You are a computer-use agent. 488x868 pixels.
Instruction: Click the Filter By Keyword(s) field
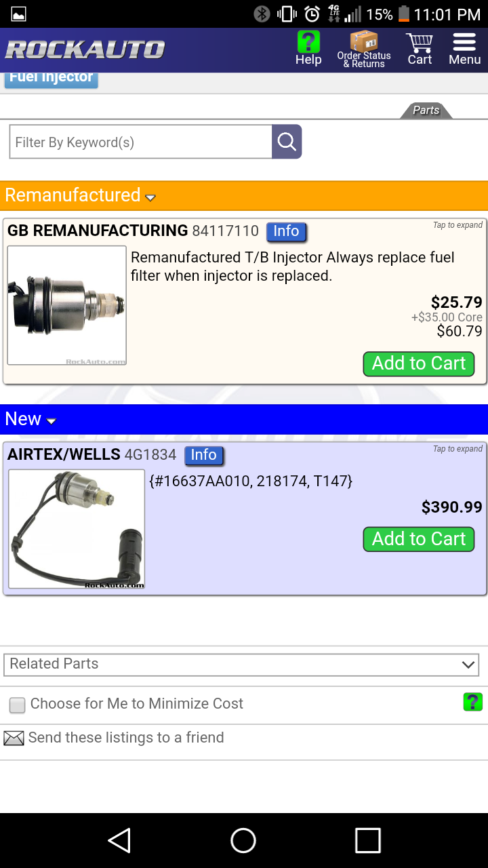click(141, 142)
